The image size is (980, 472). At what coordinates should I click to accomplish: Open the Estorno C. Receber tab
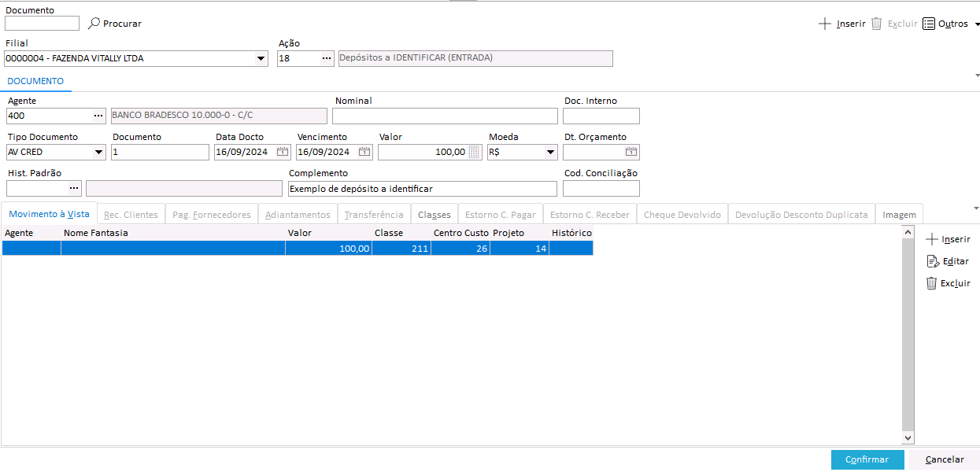(590, 214)
